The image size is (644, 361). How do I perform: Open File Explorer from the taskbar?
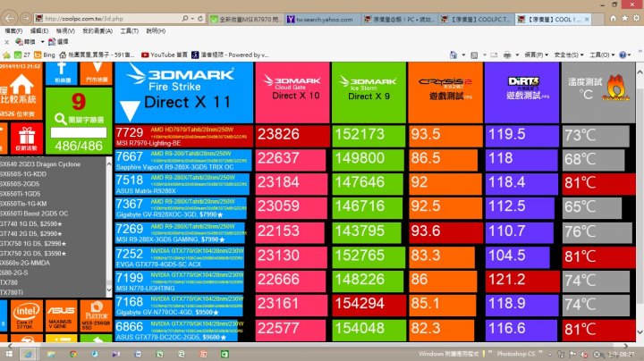tap(51, 354)
